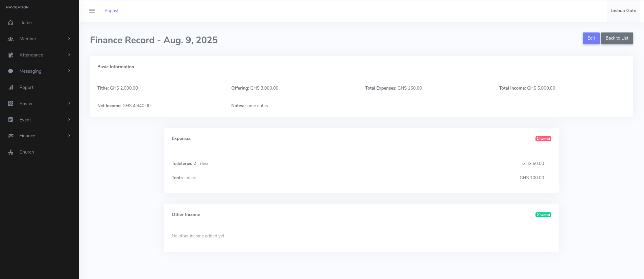This screenshot has height=279, width=644.
Task: Click the Messaging chat bubble icon
Action: point(10,71)
